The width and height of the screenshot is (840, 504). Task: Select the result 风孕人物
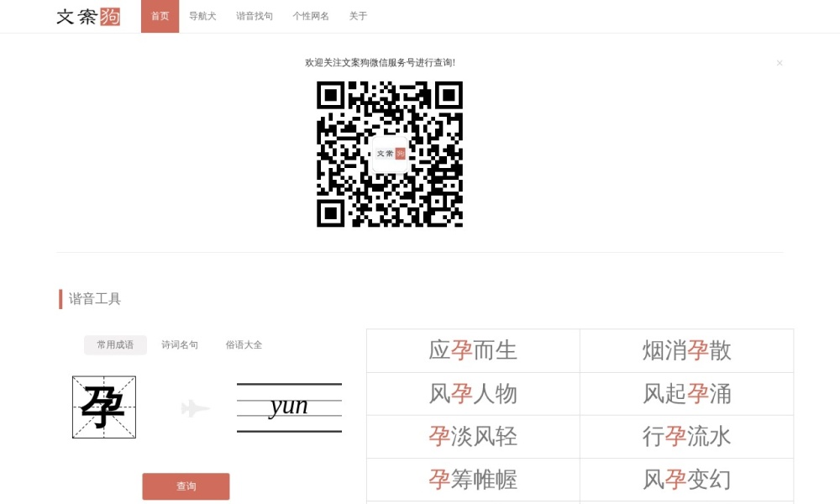(473, 394)
